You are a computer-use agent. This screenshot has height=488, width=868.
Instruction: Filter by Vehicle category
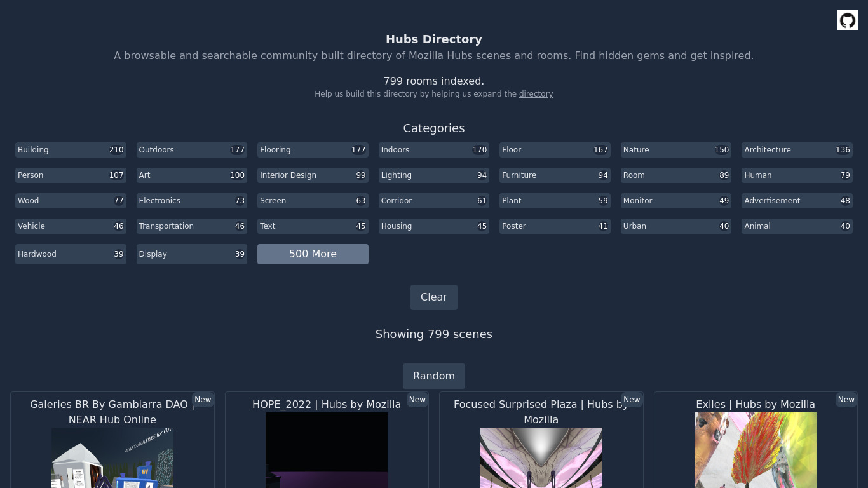point(71,226)
